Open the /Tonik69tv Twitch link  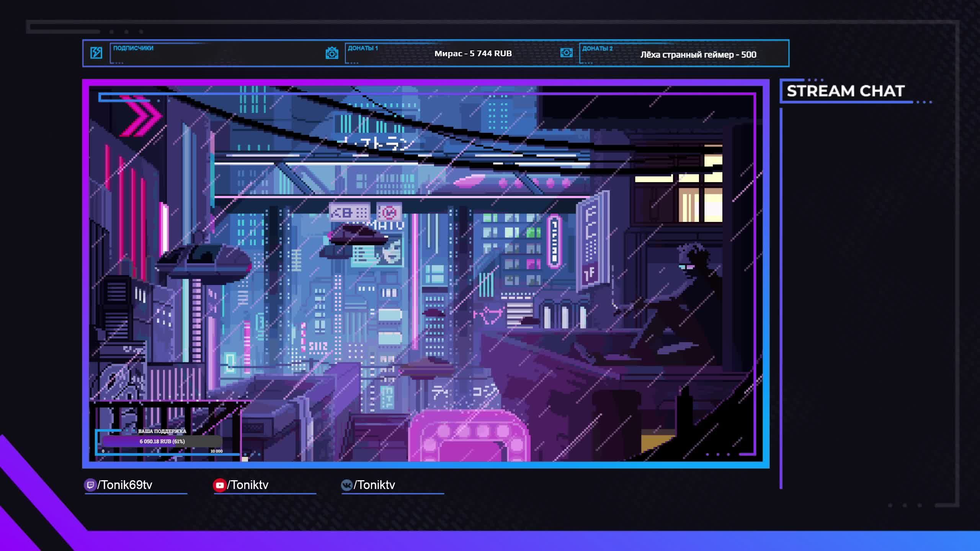(125, 485)
